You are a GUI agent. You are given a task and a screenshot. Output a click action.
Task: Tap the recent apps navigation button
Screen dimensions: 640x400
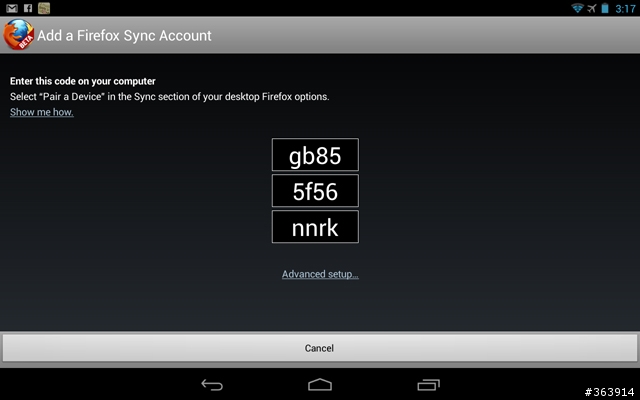point(429,384)
